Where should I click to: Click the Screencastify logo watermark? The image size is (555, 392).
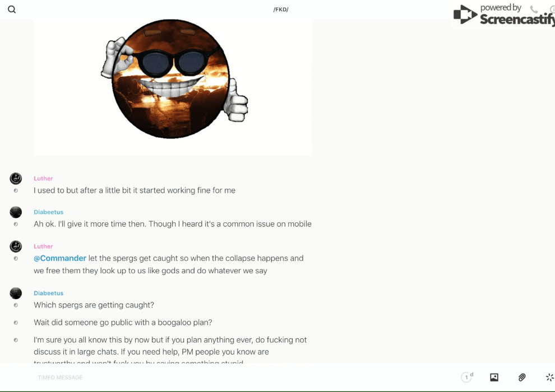click(504, 15)
